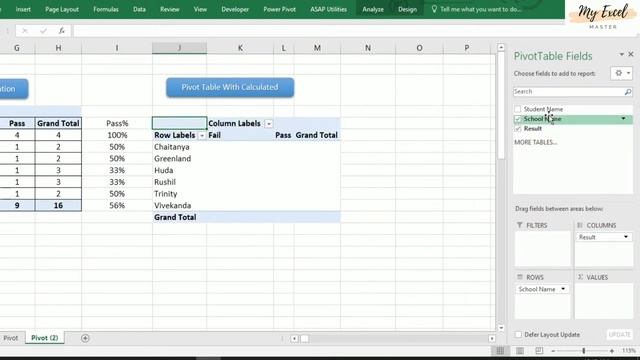
Task: Open the MORE TABLES... link
Action: pos(536,142)
